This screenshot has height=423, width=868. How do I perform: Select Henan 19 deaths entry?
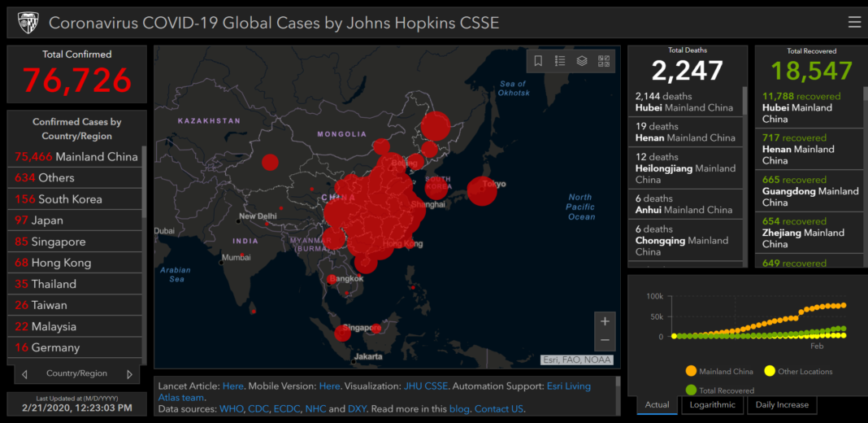(x=685, y=132)
